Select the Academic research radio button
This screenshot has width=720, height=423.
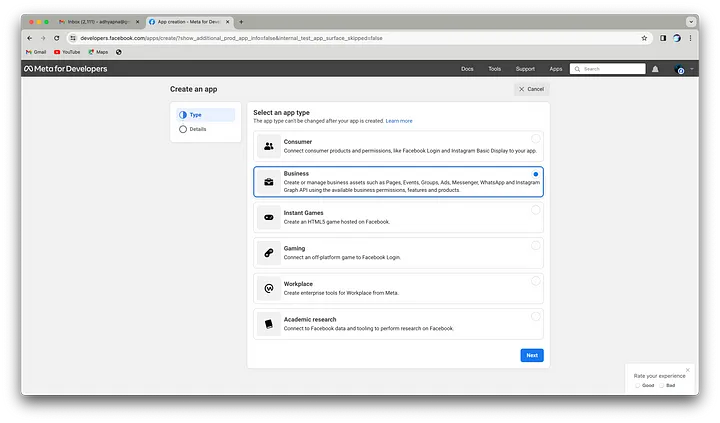click(x=535, y=316)
